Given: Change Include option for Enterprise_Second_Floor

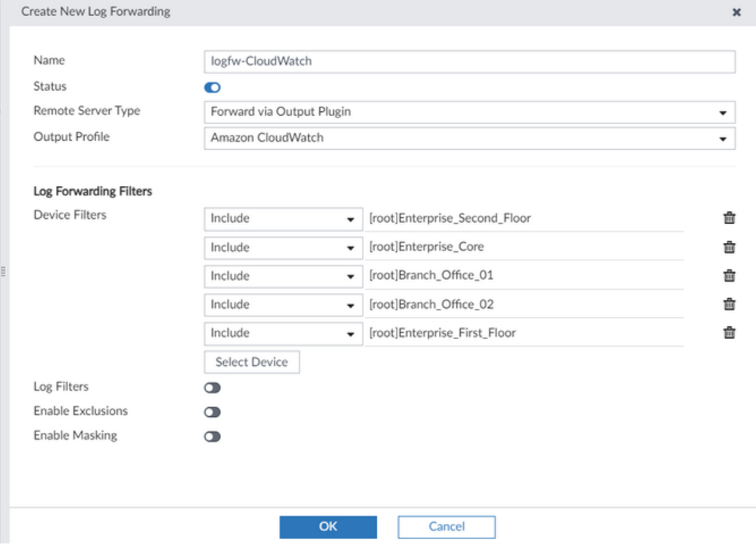Looking at the screenshot, I should point(282,219).
